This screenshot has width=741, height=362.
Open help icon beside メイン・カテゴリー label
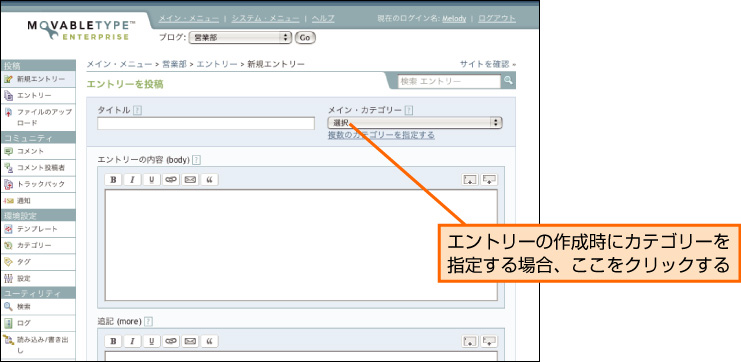(x=409, y=110)
